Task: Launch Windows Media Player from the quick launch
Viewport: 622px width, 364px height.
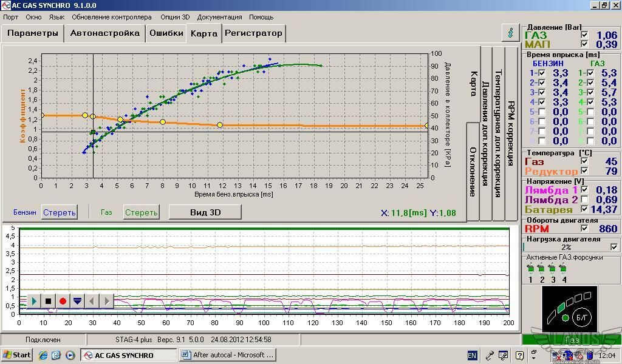Action: (70, 355)
